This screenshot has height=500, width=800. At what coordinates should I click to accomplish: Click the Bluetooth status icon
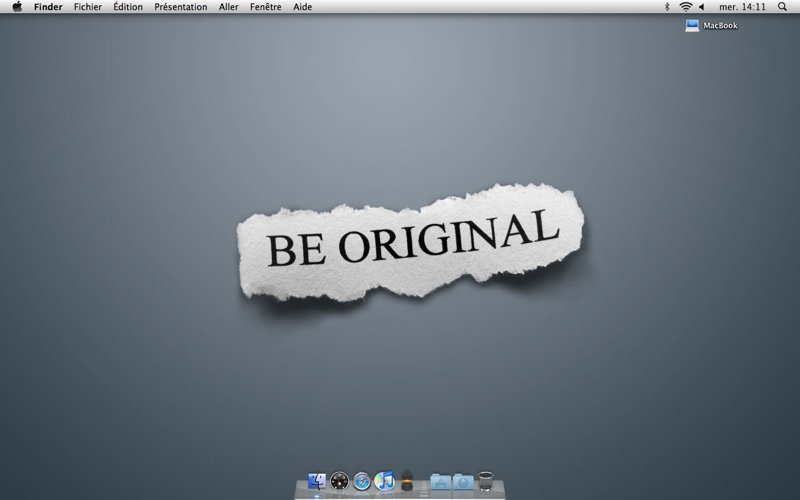(667, 7)
